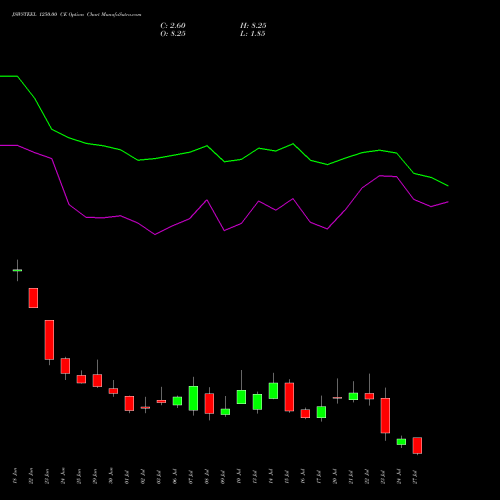The width and height of the screenshot is (500, 500).
Task: Select the low value label starting with L:
Action: click(253, 34)
